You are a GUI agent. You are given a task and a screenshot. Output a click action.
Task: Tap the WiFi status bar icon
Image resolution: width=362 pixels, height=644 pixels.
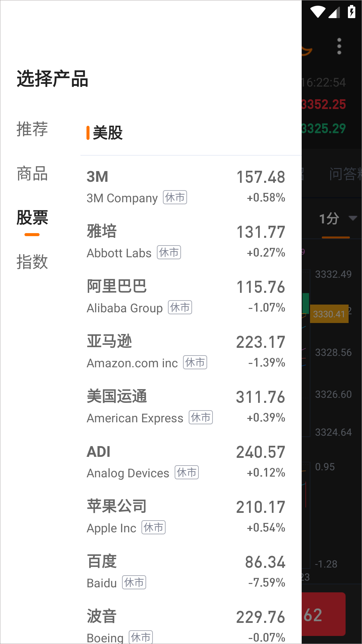[317, 12]
